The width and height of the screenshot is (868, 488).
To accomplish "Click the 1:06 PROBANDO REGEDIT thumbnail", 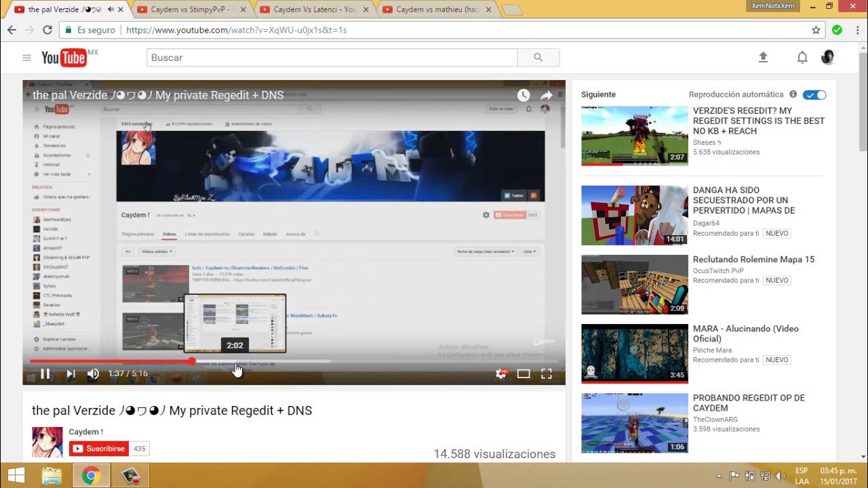I will click(635, 422).
